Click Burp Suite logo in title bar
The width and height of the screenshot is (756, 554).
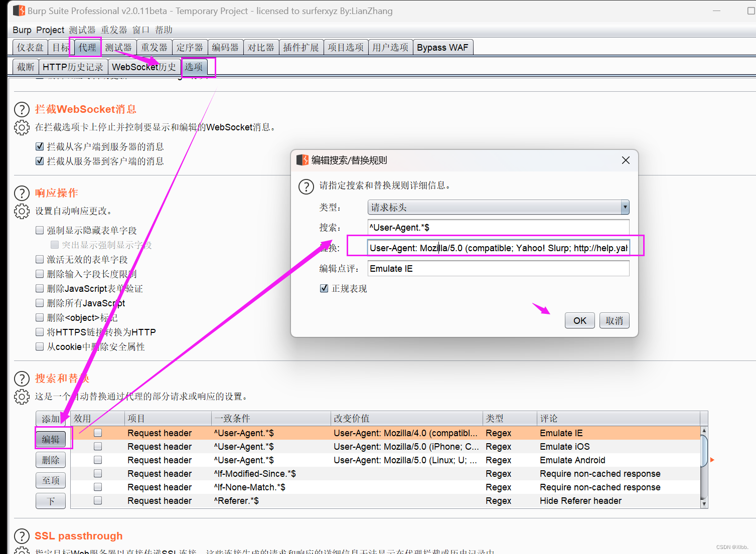click(x=19, y=11)
